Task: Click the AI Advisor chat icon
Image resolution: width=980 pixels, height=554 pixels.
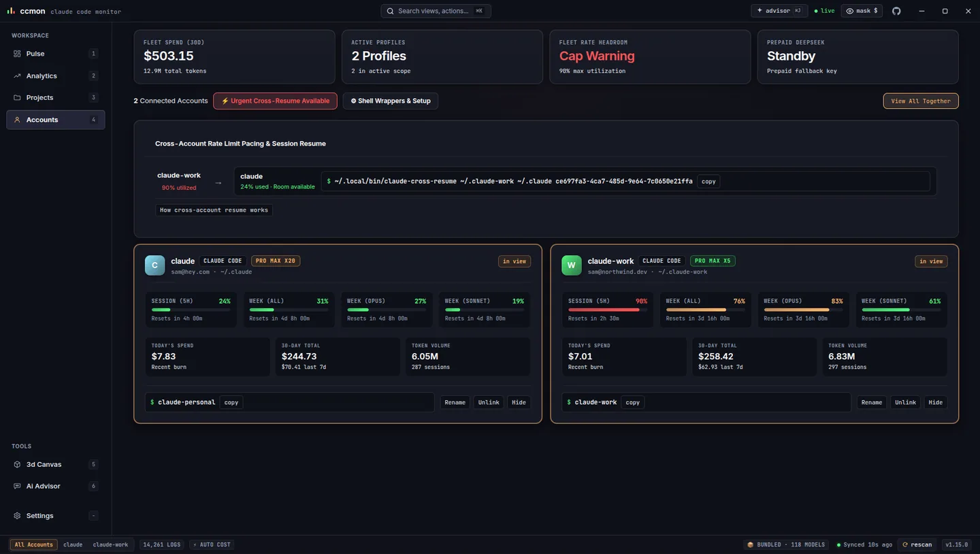Action: tap(17, 487)
